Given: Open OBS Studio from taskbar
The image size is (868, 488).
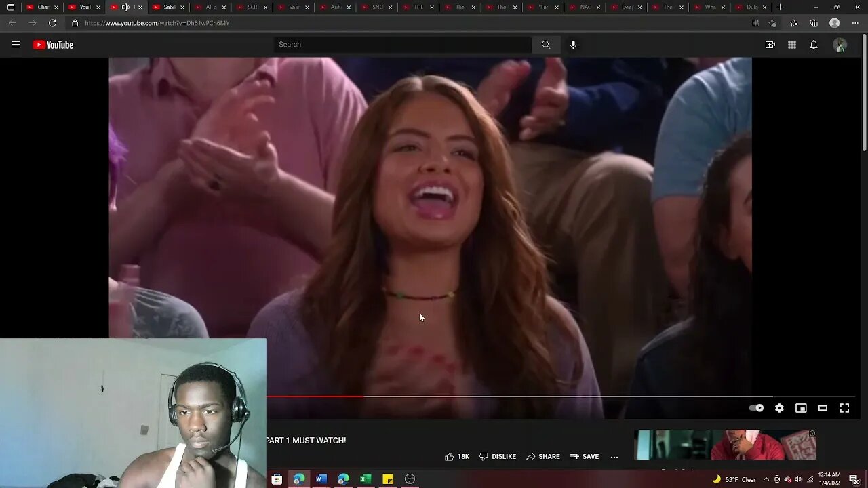Looking at the screenshot, I should point(410,479).
